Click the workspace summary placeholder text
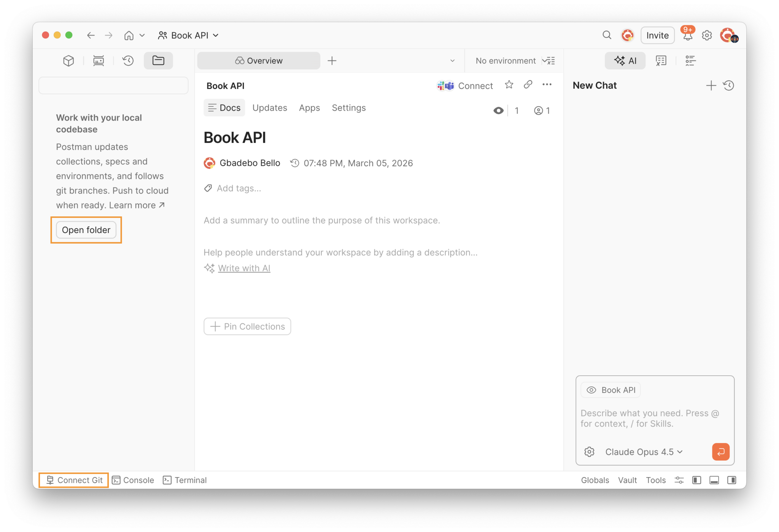The height and width of the screenshot is (532, 779). pos(322,221)
